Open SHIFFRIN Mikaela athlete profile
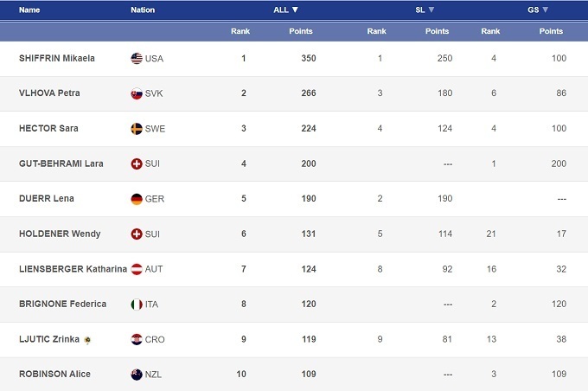This screenshot has height=391, width=588. click(x=57, y=59)
